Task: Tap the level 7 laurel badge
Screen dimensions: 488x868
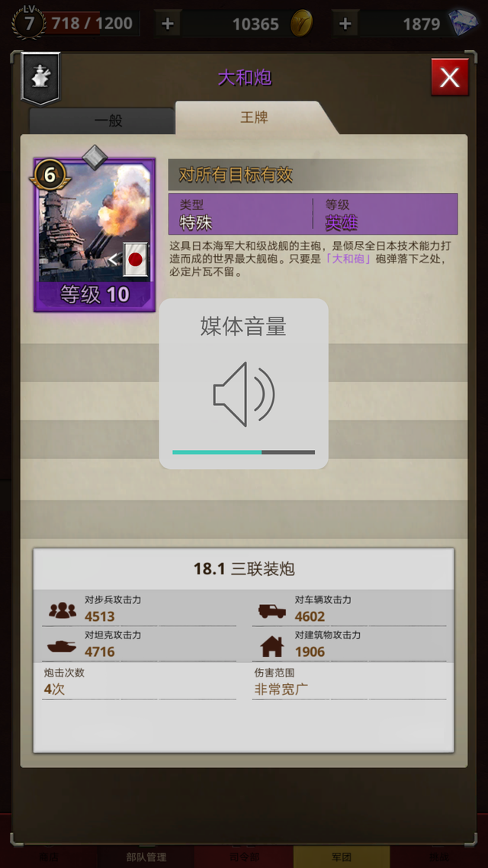Action: pos(29,23)
